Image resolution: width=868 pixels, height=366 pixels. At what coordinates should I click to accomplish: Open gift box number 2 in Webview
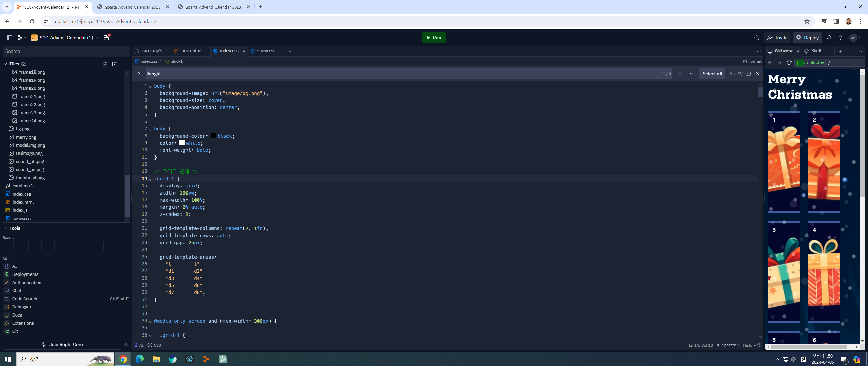tap(824, 162)
